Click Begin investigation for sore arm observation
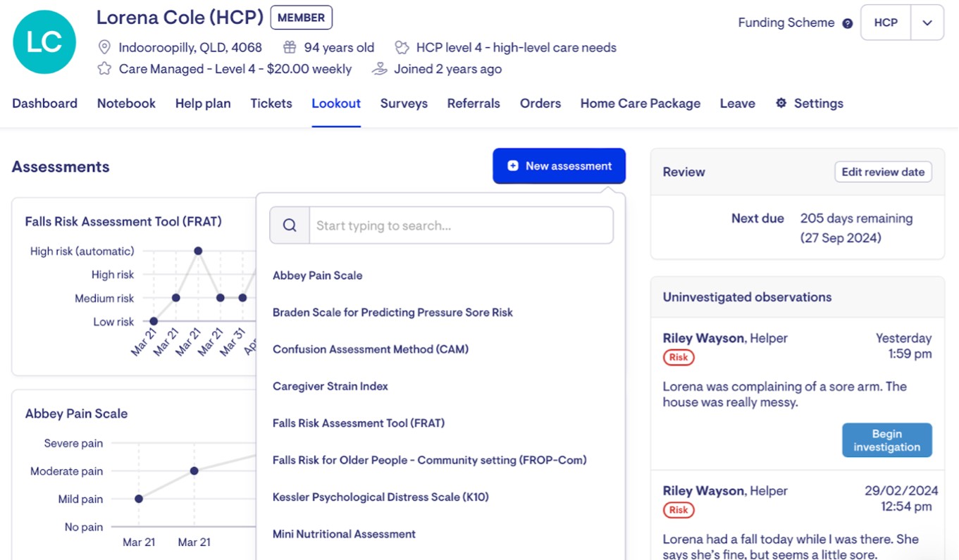The image size is (959, 560). coord(886,440)
